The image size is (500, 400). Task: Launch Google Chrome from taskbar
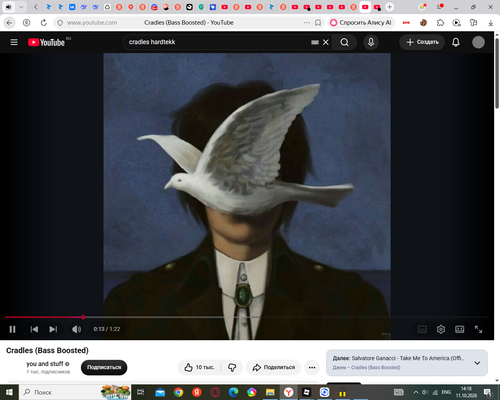click(178, 392)
